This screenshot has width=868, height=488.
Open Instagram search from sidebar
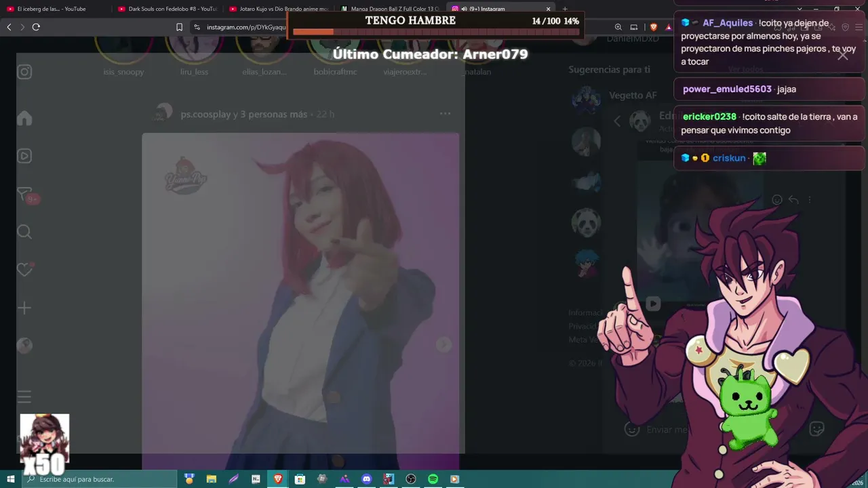[24, 232]
